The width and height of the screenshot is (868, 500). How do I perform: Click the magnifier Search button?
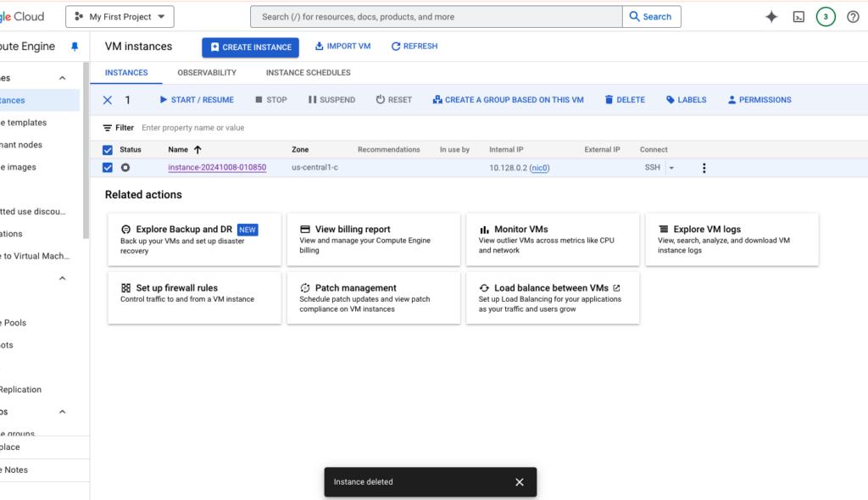(x=651, y=17)
